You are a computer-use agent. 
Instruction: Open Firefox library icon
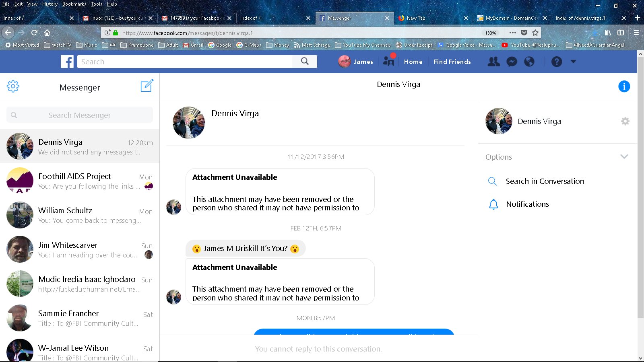pos(608,33)
